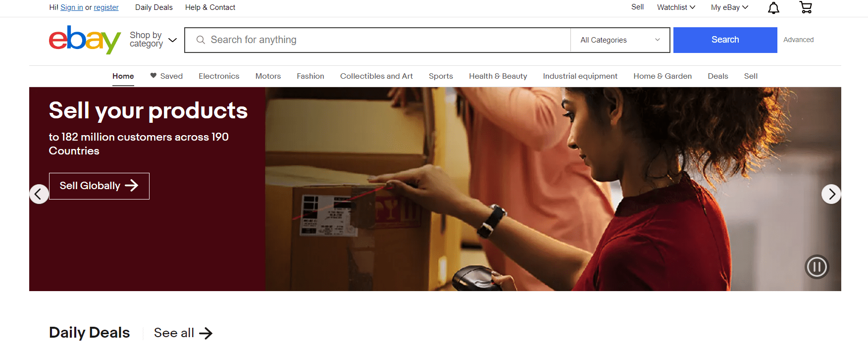Open the shopping cart icon

pyautogui.click(x=806, y=7)
